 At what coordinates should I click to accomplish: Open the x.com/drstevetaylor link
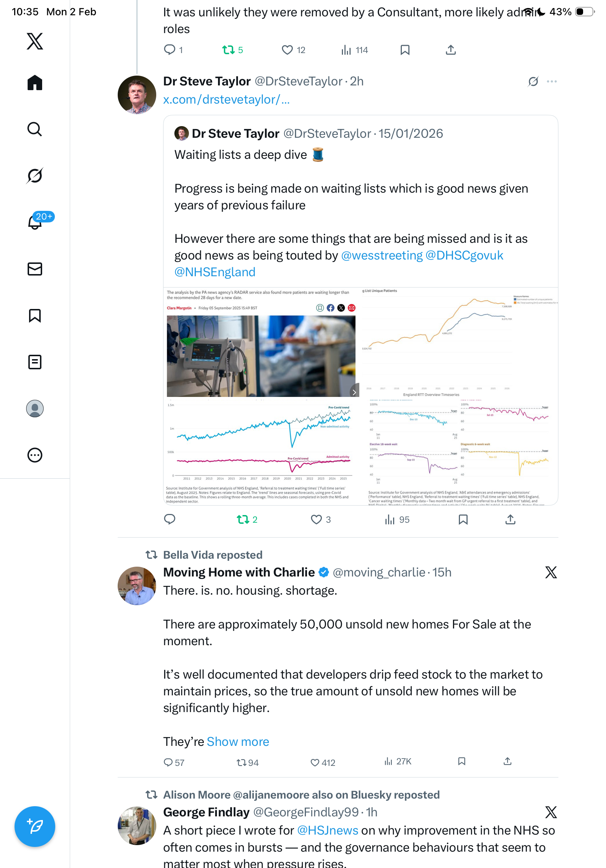pos(226,100)
